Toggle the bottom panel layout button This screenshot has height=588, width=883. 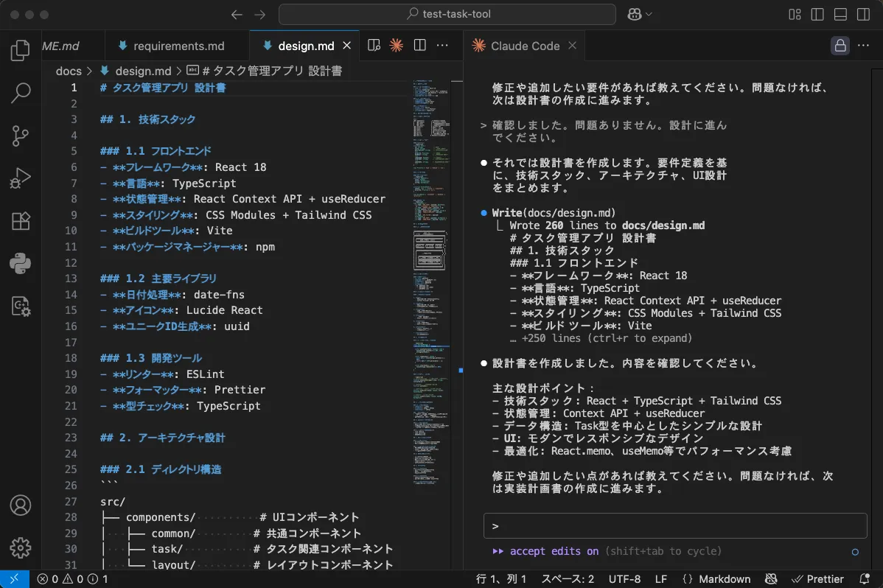(840, 15)
